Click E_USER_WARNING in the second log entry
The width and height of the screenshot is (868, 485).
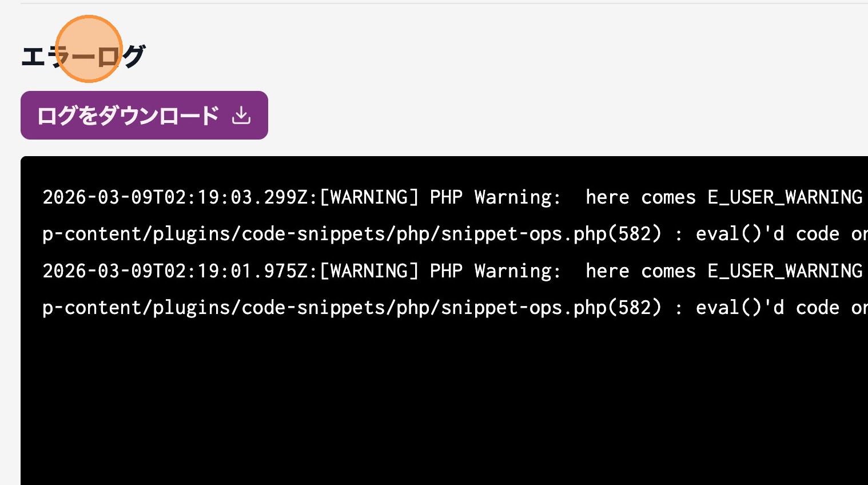click(x=785, y=271)
